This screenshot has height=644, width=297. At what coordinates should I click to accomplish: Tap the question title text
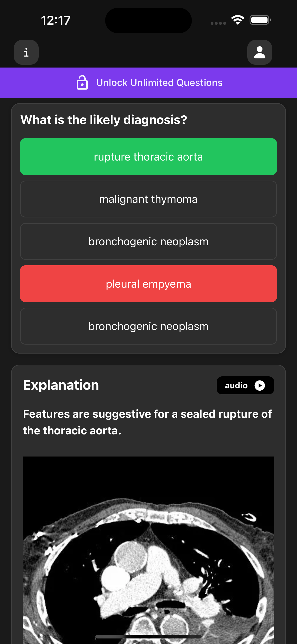pos(104,120)
